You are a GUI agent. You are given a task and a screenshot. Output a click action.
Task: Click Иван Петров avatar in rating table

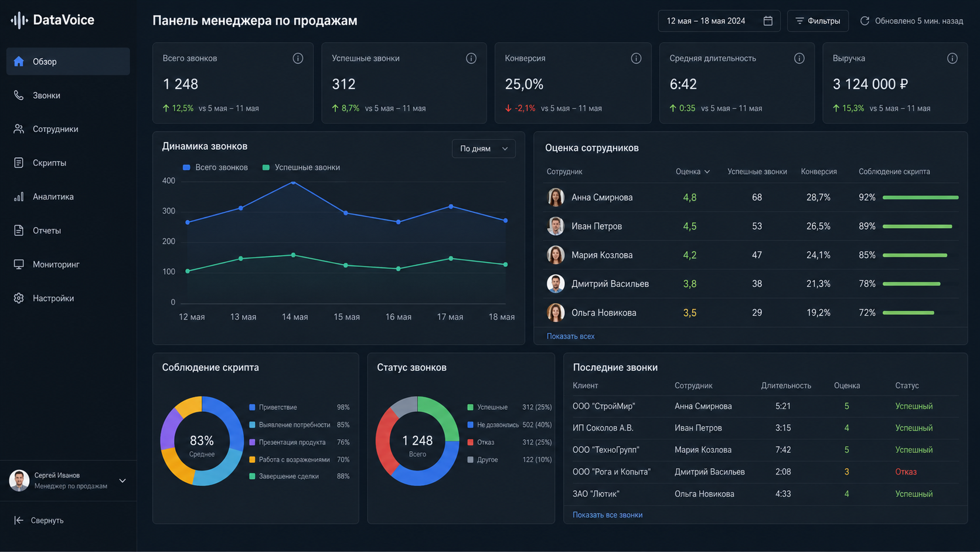point(556,226)
